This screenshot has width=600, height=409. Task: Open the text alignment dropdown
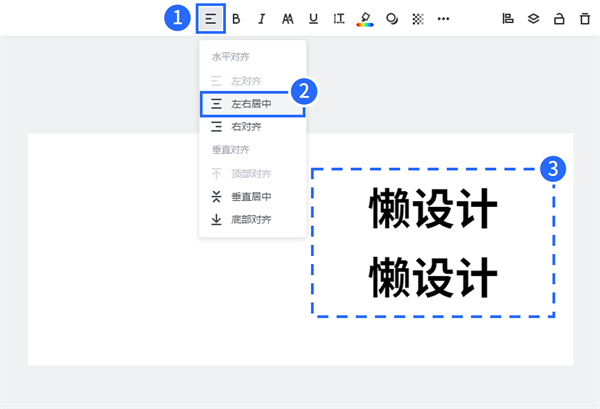[x=211, y=18]
